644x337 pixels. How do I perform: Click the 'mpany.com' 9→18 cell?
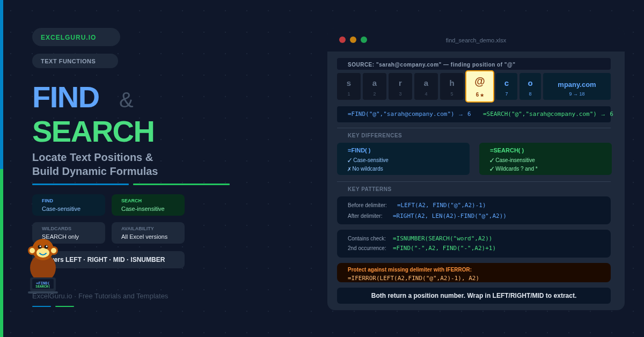pos(576,86)
